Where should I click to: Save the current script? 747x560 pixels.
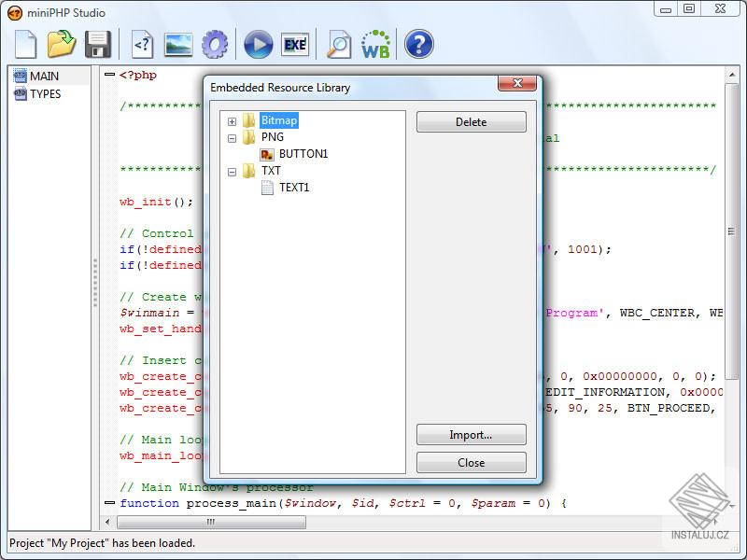click(x=98, y=44)
